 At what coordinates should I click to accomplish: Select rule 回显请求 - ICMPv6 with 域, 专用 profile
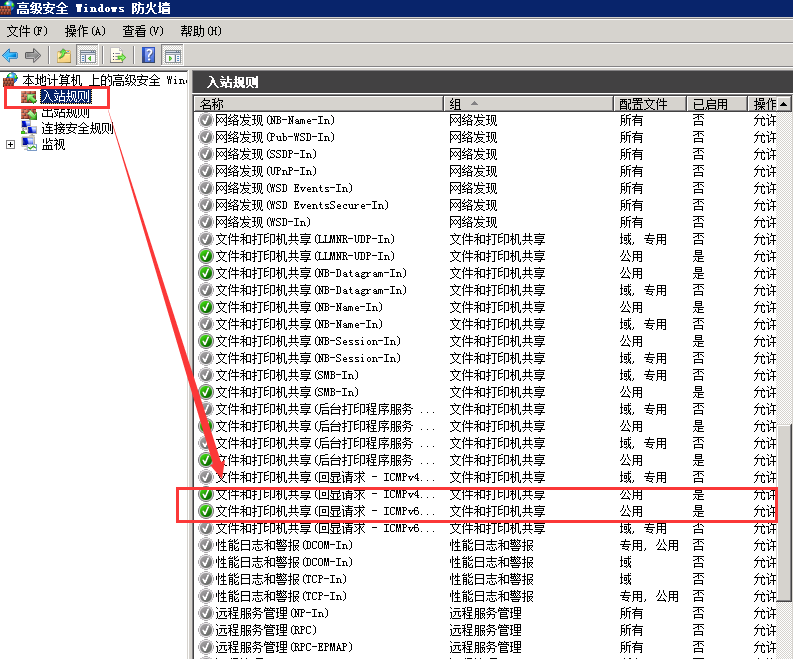325,528
